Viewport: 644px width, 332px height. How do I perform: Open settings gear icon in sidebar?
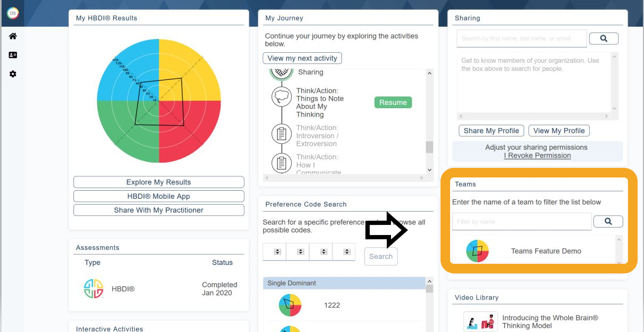[13, 74]
